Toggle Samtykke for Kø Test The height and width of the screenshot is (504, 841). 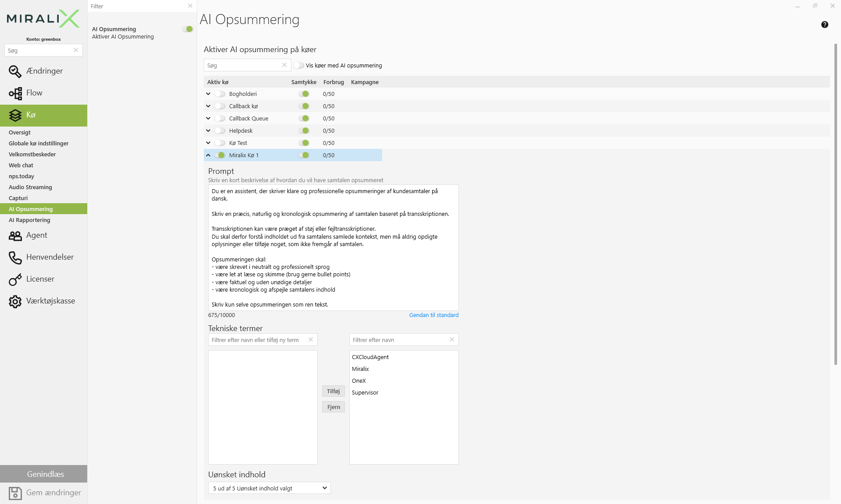(304, 143)
